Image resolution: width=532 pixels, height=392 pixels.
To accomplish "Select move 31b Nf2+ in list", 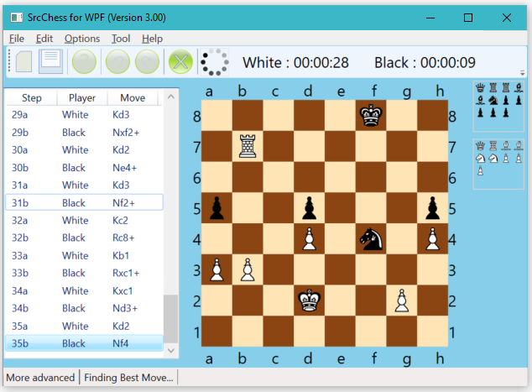I will pyautogui.click(x=84, y=202).
